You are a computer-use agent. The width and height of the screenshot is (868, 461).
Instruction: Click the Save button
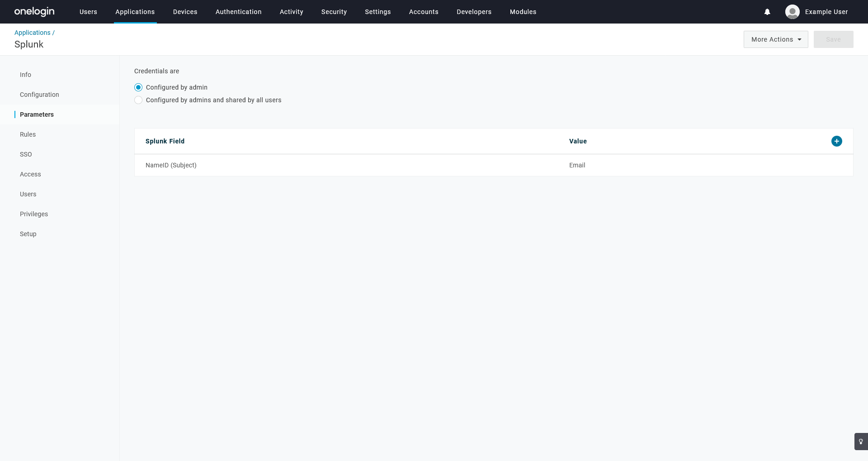833,39
